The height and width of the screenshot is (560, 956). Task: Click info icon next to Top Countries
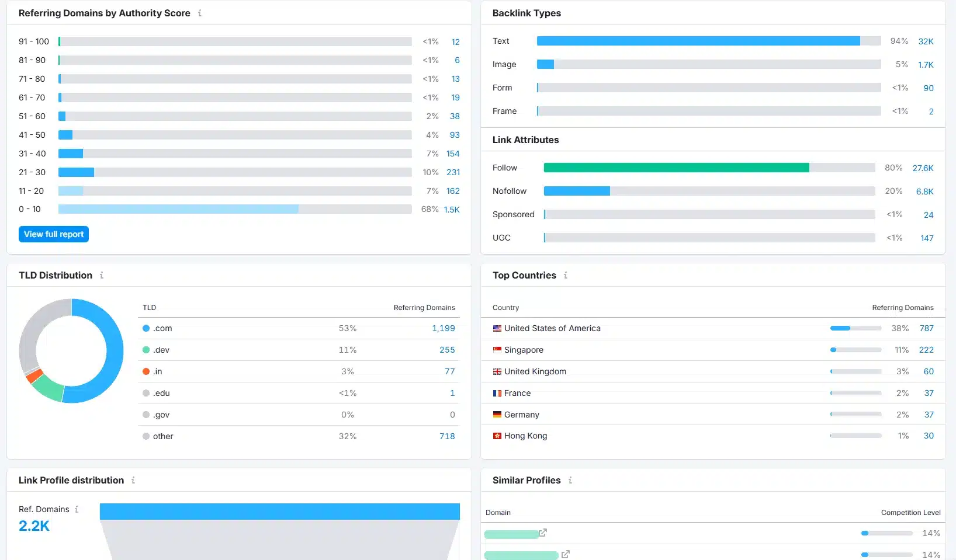tap(566, 275)
